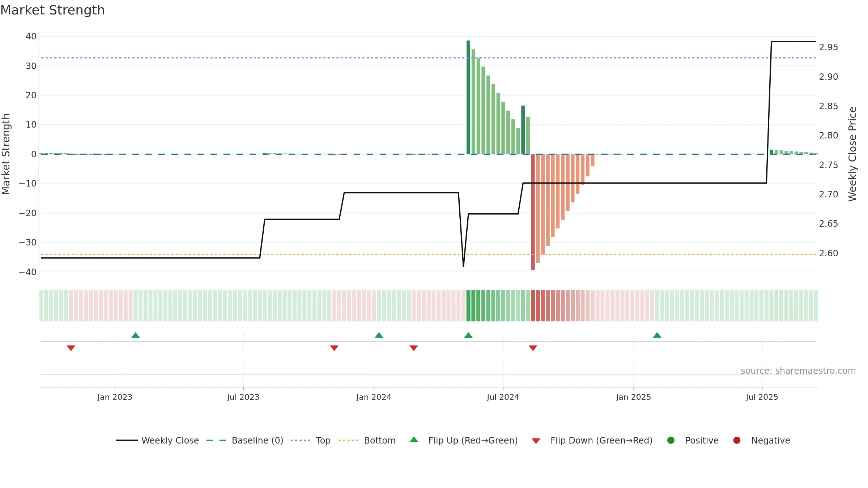The width and height of the screenshot is (868, 488).
Task: Click the Jan 2025 axis label
Action: pyautogui.click(x=633, y=397)
